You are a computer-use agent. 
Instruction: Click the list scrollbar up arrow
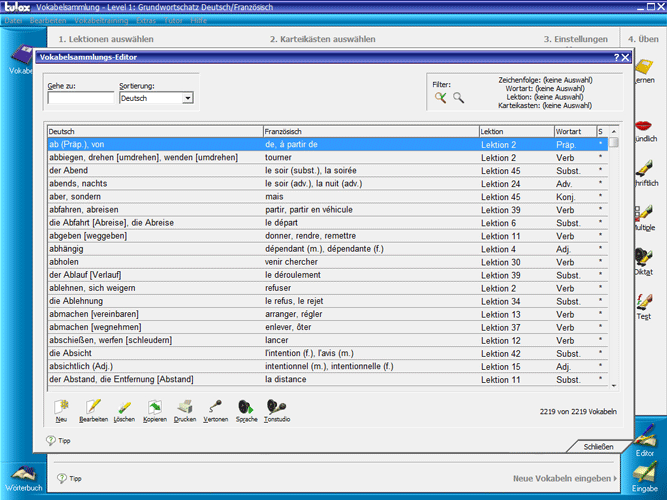click(613, 132)
